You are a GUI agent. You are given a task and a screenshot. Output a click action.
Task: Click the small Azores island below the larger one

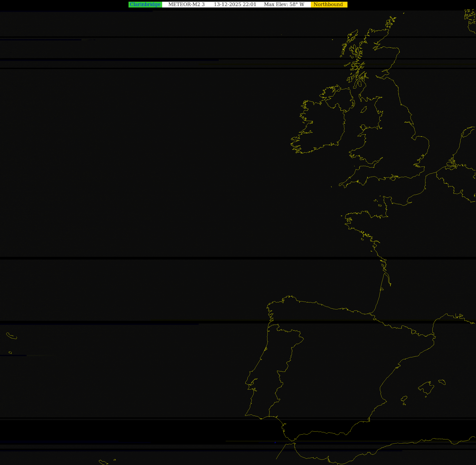[x=10, y=352]
